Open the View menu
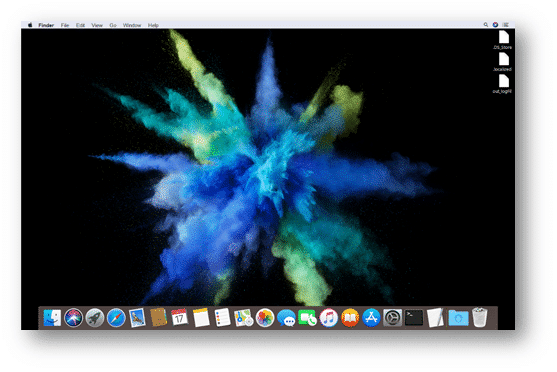This screenshot has height=372, width=557. pos(97,25)
